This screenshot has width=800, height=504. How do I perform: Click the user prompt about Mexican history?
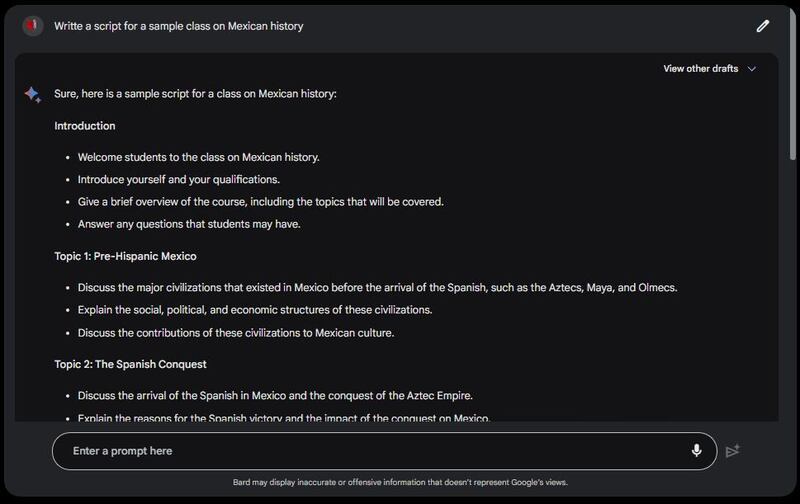179,26
